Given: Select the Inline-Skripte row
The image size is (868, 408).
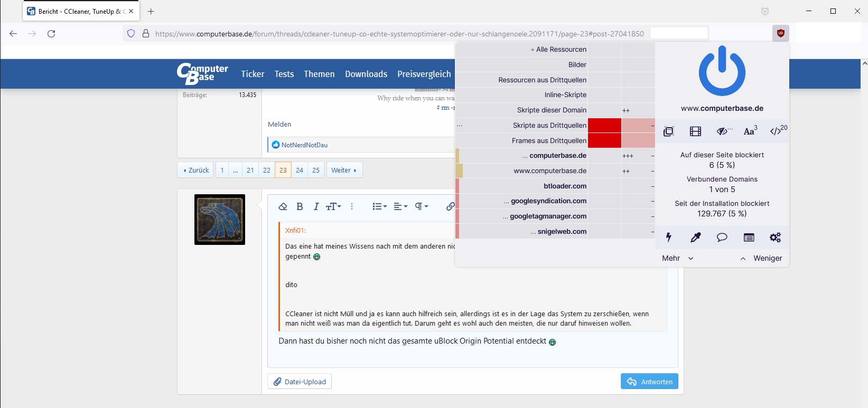Looking at the screenshot, I should coord(521,94).
